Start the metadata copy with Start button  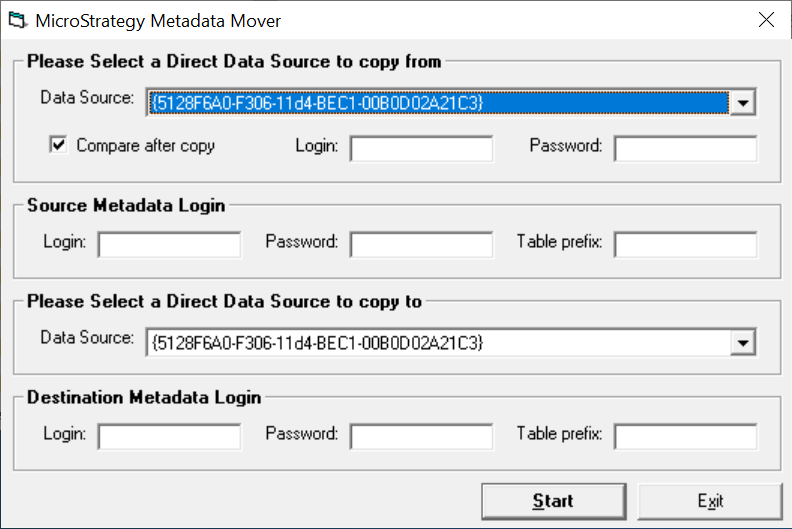pyautogui.click(x=554, y=501)
